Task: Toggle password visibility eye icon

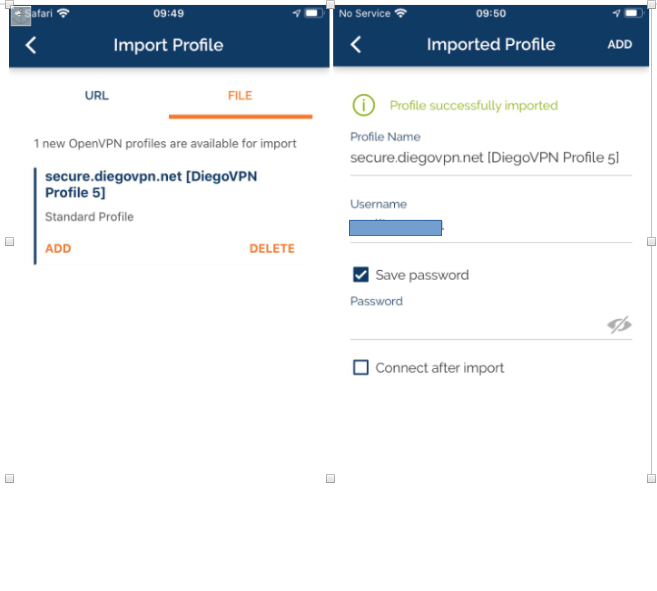Action: pos(619,325)
